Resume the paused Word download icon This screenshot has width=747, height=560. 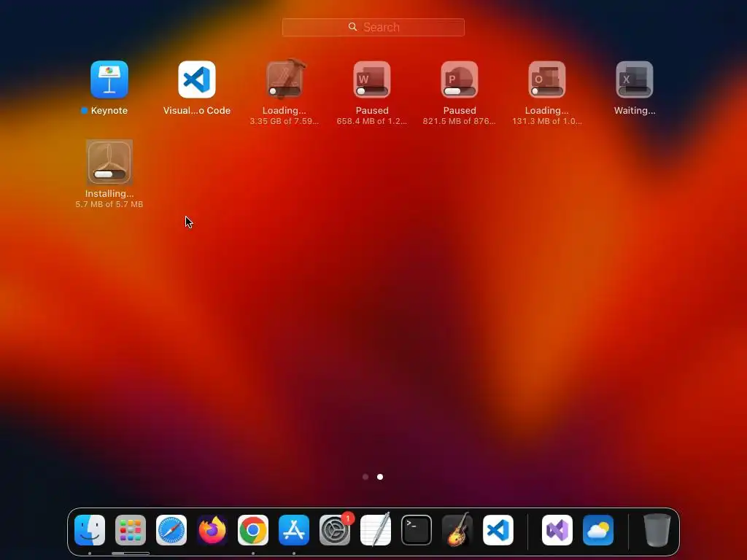(x=372, y=79)
